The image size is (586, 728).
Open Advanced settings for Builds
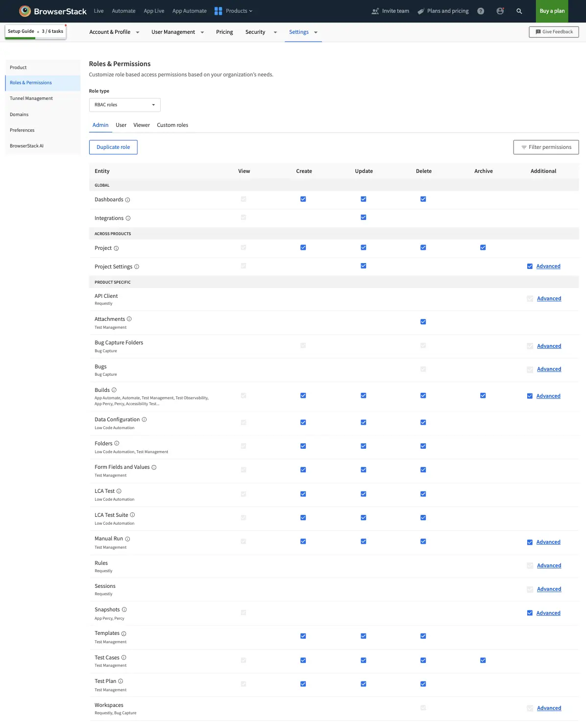pos(548,395)
